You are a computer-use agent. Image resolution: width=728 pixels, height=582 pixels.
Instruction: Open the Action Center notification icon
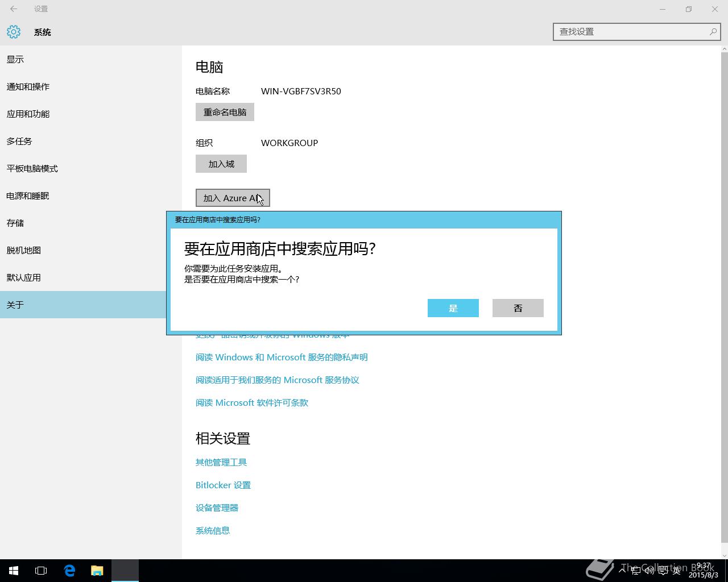point(663,571)
